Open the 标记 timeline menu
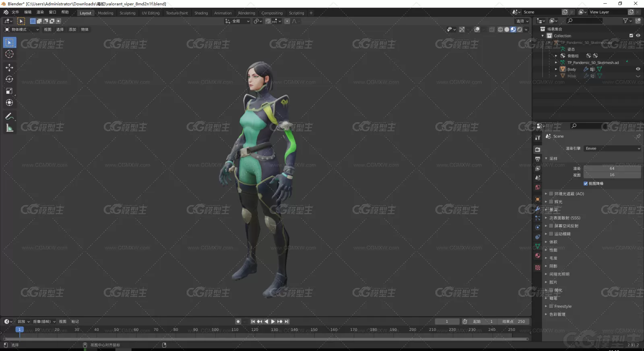The image size is (644, 351). click(75, 322)
